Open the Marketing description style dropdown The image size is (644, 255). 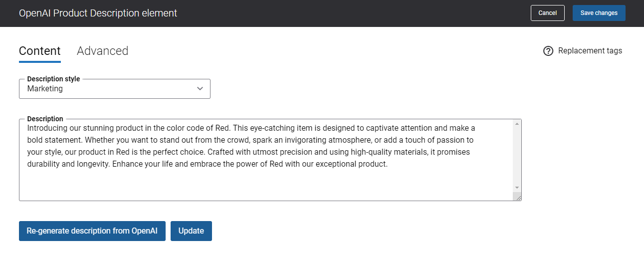tap(115, 89)
